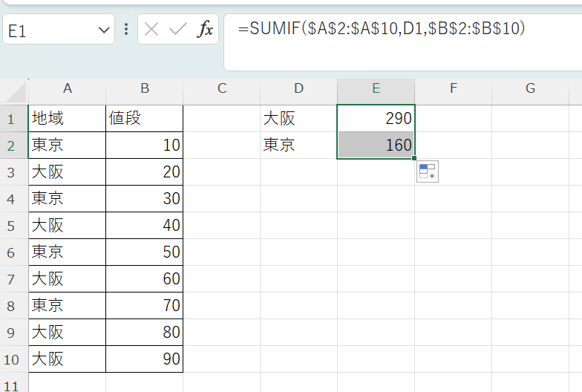Select column E header
The width and height of the screenshot is (582, 392).
click(376, 89)
